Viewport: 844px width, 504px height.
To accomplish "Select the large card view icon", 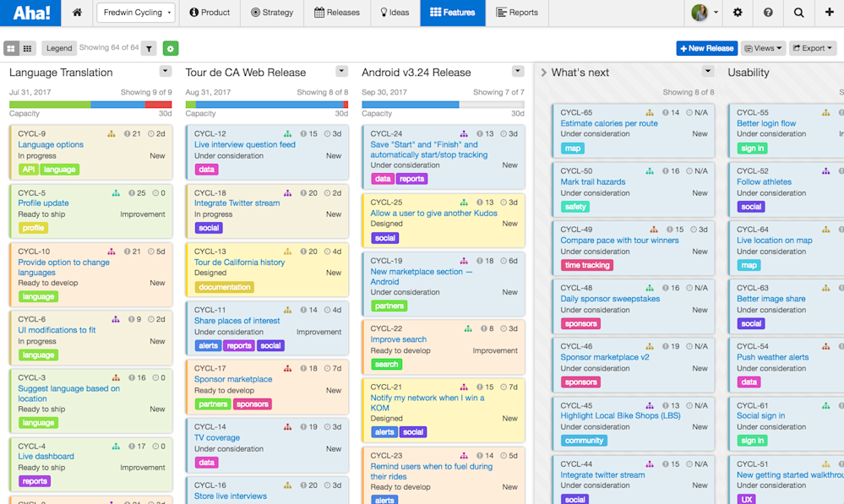I will coord(12,48).
